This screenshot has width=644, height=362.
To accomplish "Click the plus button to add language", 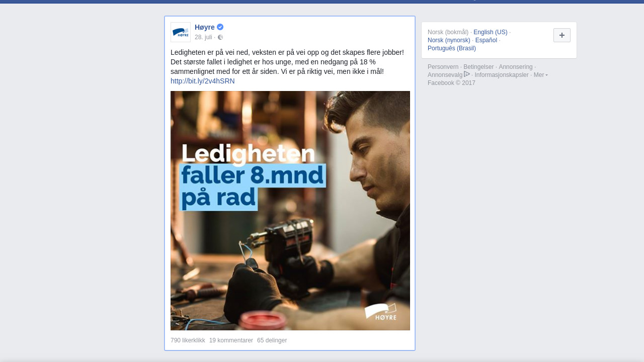I will coord(562,35).
